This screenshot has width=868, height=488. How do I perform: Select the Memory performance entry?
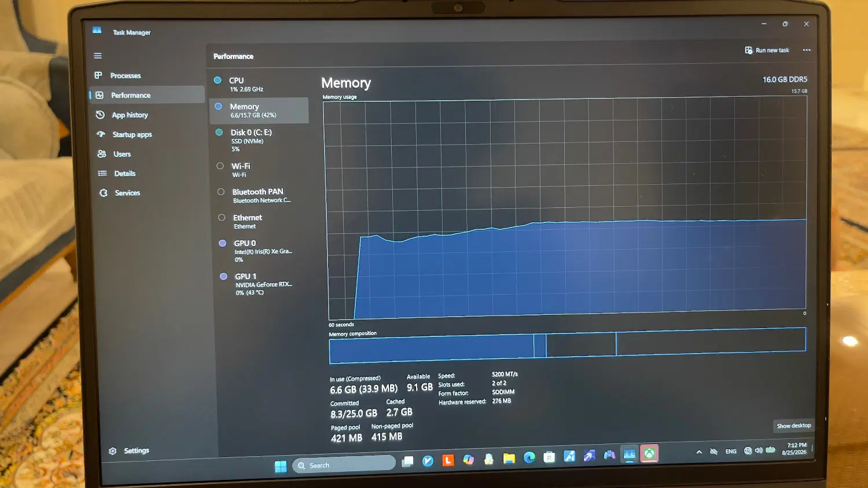click(x=259, y=111)
